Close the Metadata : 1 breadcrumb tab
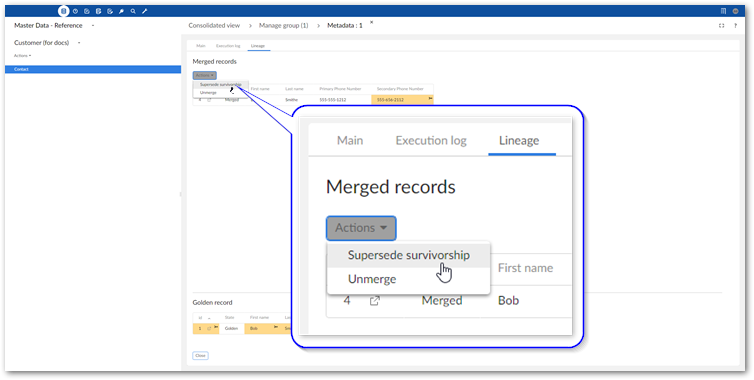This screenshot has width=754, height=380. (371, 22)
